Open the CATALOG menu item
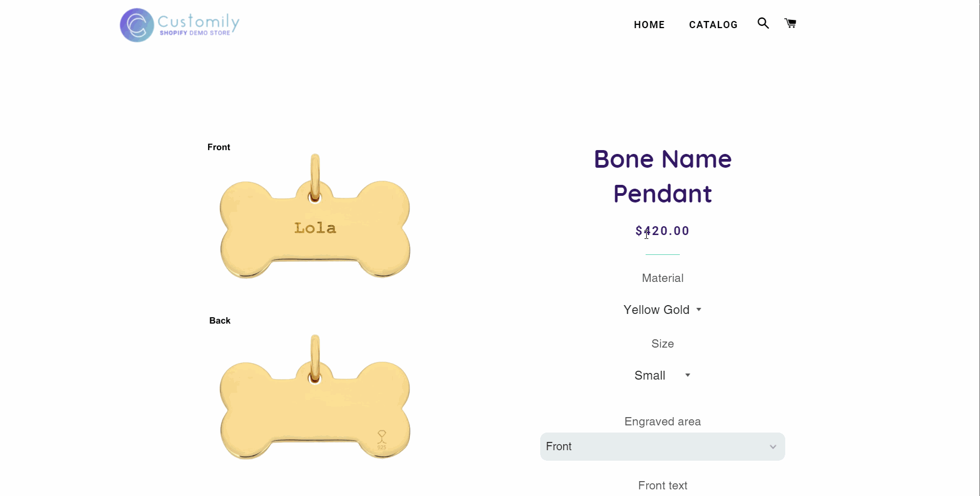 pos(713,25)
